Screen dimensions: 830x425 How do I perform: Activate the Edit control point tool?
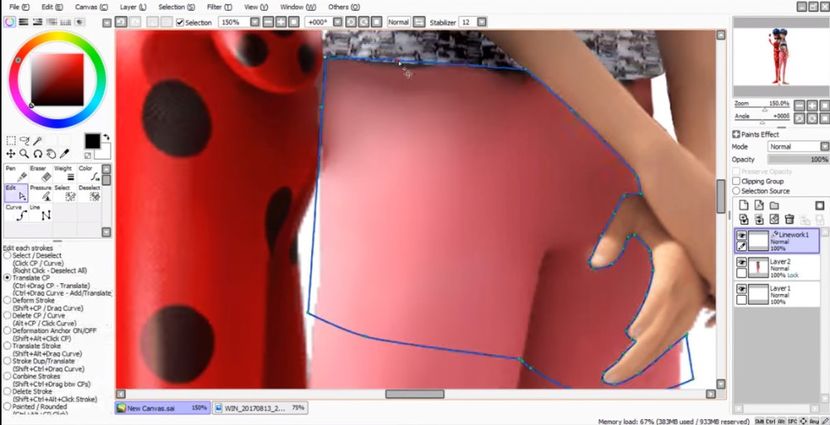point(16,193)
